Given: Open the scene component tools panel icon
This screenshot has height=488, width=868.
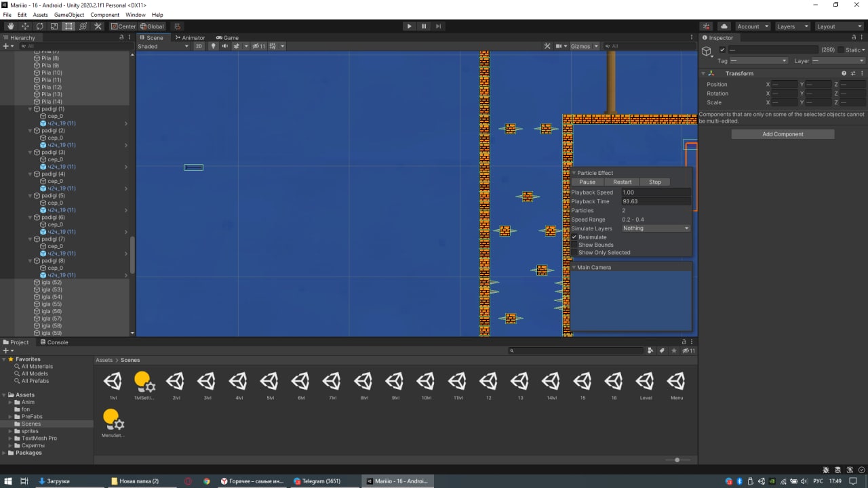Looking at the screenshot, I should (547, 46).
